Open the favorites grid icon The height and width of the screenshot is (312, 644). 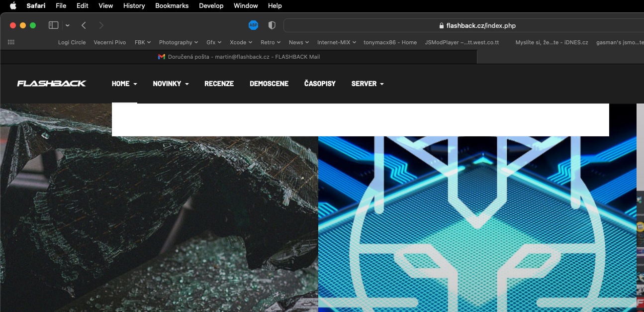11,42
